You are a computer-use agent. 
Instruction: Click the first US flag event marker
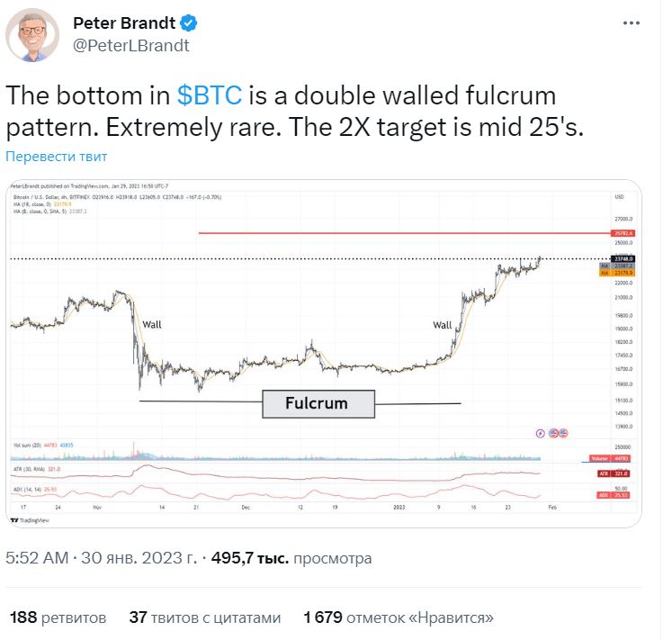pyautogui.click(x=553, y=433)
